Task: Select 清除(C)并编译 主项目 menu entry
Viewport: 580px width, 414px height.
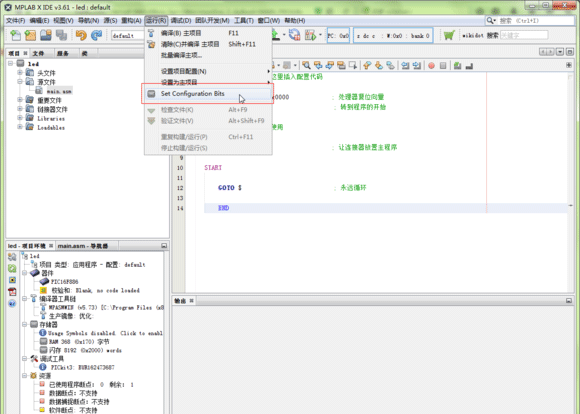Action: pos(208,44)
